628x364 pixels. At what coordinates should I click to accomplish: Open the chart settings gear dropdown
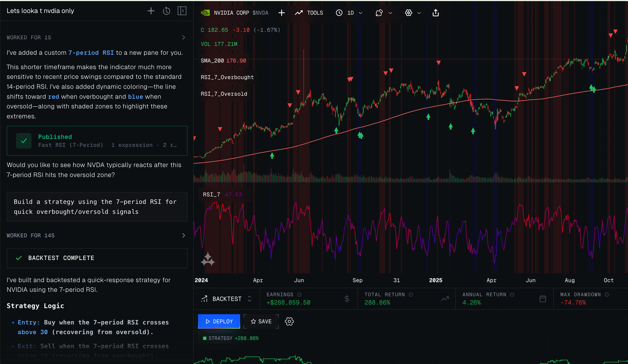point(413,13)
